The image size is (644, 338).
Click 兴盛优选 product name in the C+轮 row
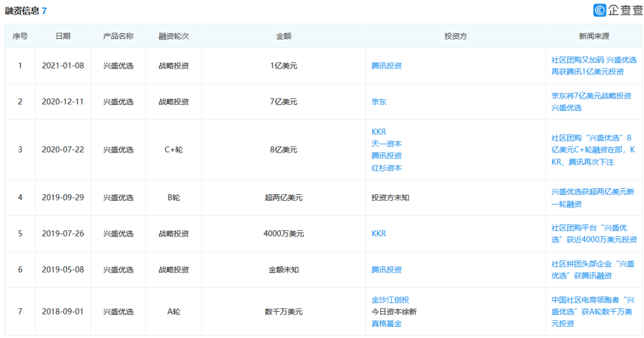pos(118,150)
